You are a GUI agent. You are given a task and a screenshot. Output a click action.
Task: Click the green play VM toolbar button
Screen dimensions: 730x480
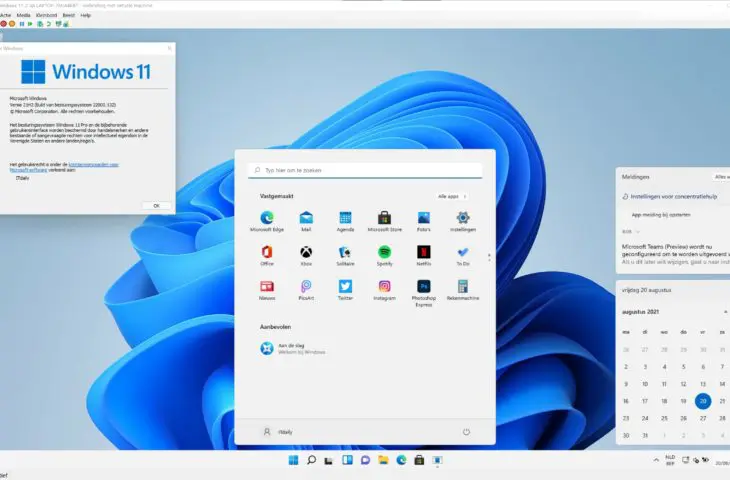coord(30,24)
